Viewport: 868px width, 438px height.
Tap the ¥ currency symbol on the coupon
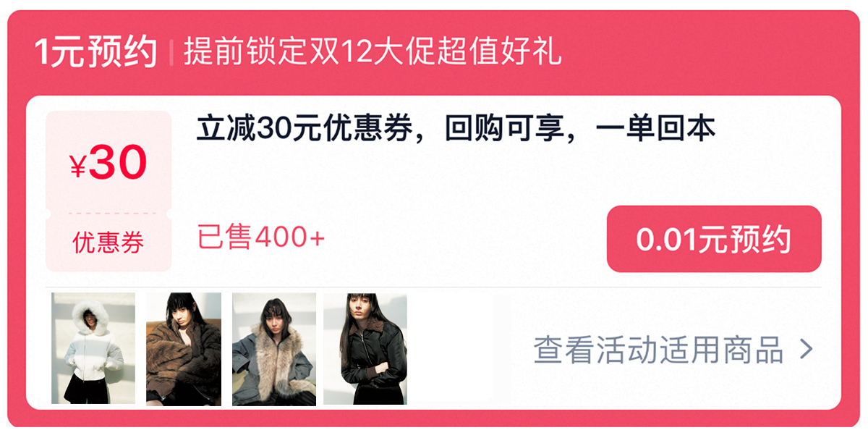click(78, 168)
